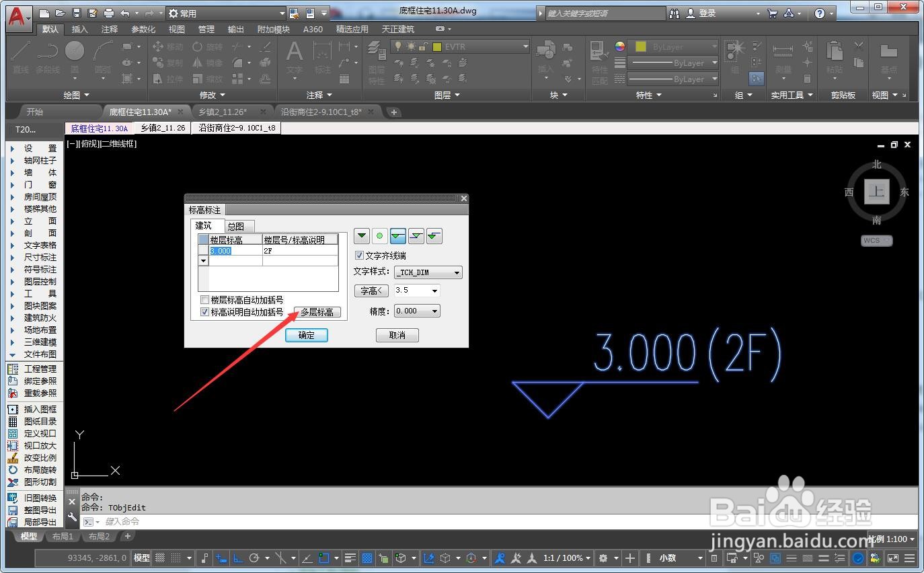Screen dimensions: 924x573
Task: Switch to 布局2 layout tab
Action: (99, 536)
